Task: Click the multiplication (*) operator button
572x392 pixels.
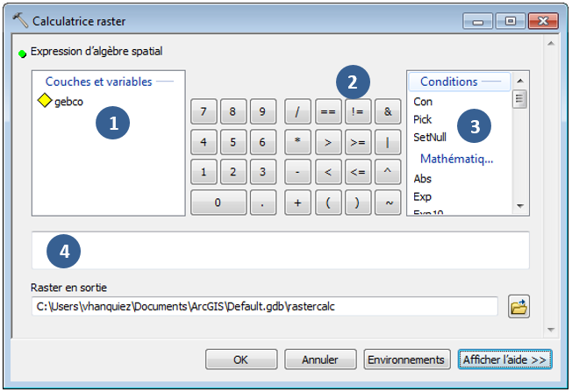Action: 298,141
